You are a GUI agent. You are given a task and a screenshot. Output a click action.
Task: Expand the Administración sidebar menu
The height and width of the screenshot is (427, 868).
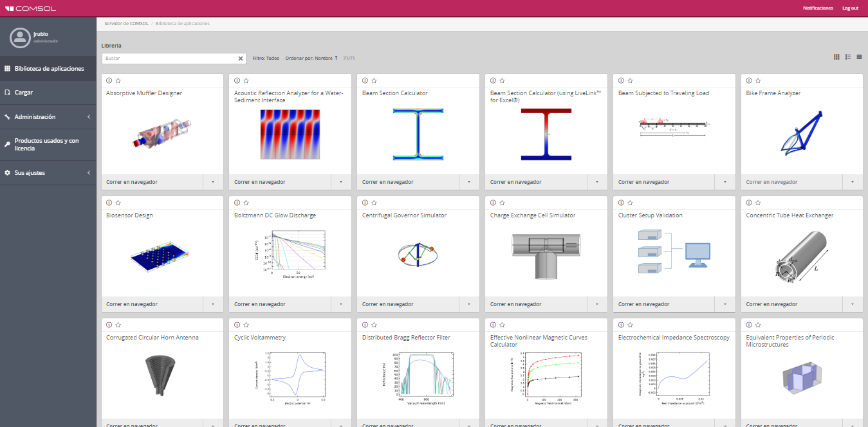point(48,117)
